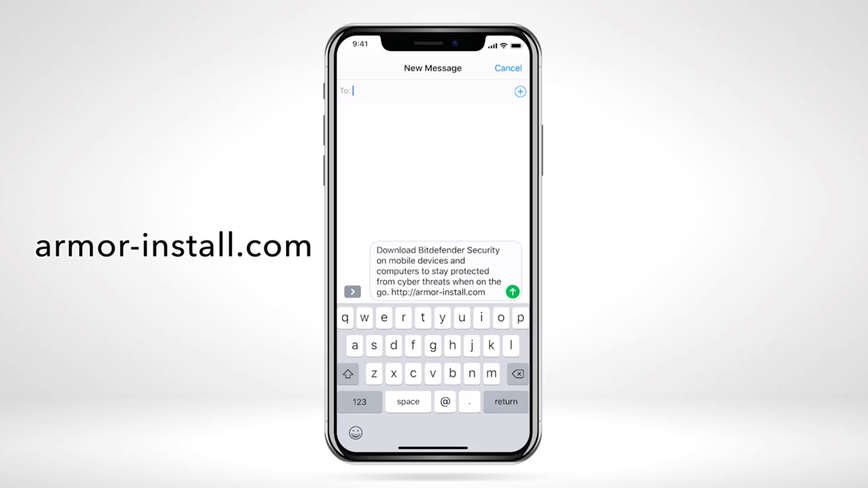Image resolution: width=868 pixels, height=488 pixels.
Task: Tap the expand keyboard arrow icon
Action: 353,291
